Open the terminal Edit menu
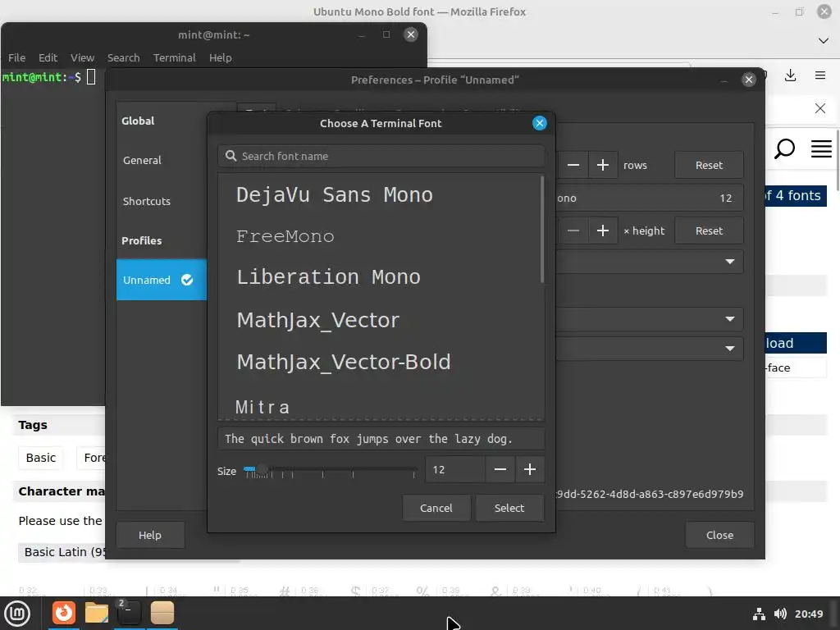The height and width of the screenshot is (630, 840). pyautogui.click(x=48, y=58)
